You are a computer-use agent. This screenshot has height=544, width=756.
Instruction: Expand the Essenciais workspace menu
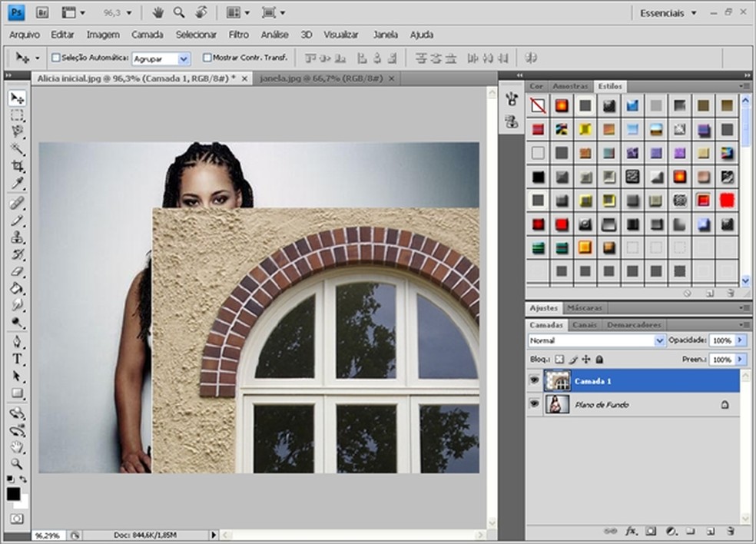coord(668,13)
